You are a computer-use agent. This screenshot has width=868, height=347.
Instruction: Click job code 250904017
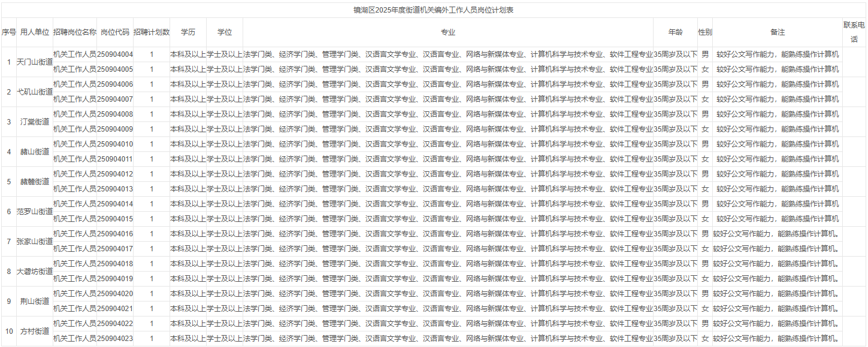click(115, 248)
